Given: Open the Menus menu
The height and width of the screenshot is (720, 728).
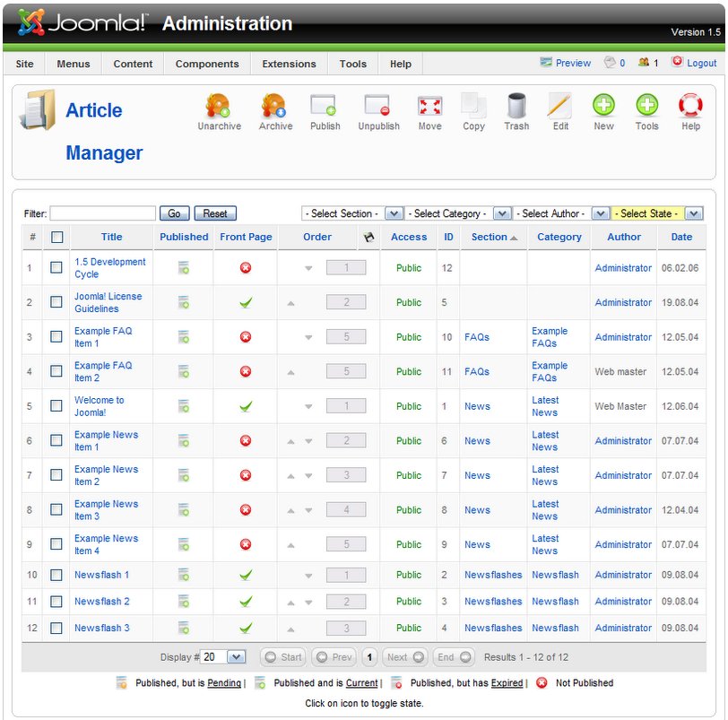Looking at the screenshot, I should click(74, 64).
